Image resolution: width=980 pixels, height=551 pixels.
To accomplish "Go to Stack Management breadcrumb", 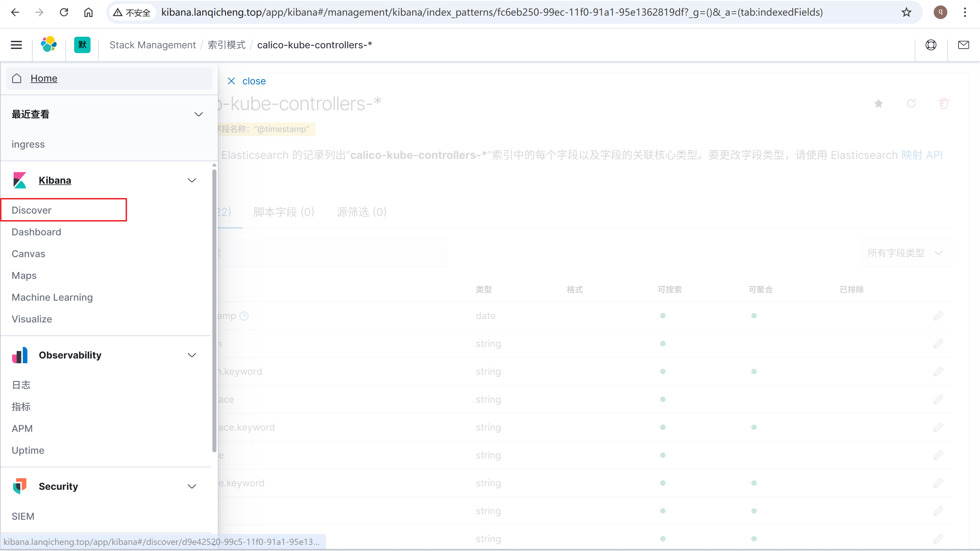I will point(152,45).
